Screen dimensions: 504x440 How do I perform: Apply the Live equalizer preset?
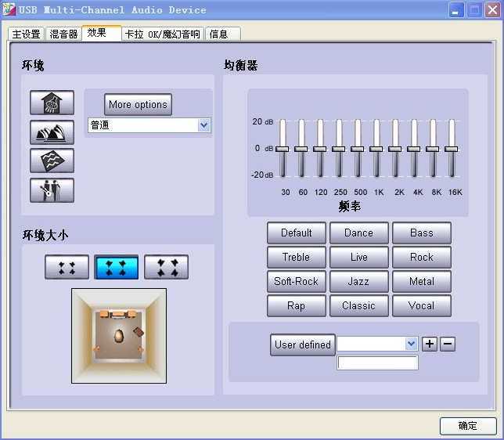[x=359, y=257]
